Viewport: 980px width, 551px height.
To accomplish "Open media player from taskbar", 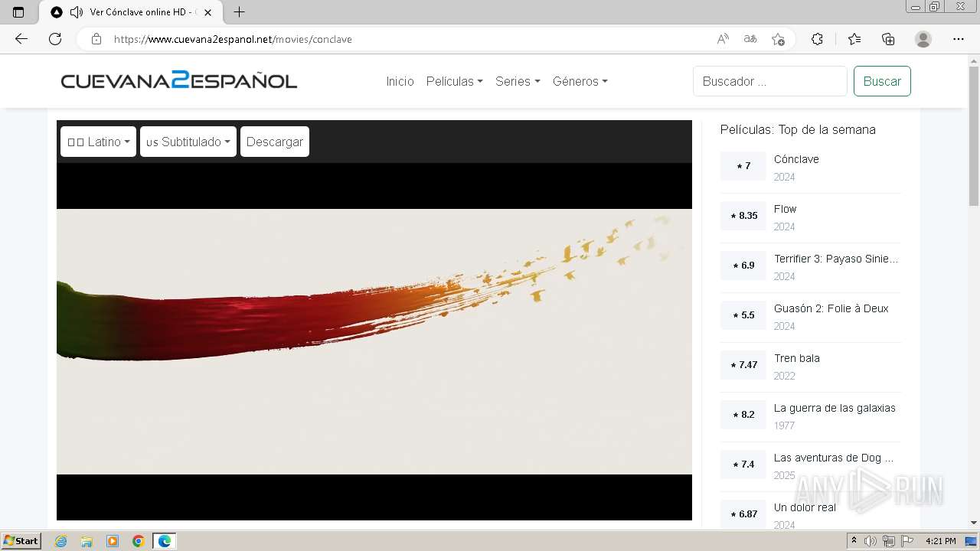I will coord(113,541).
